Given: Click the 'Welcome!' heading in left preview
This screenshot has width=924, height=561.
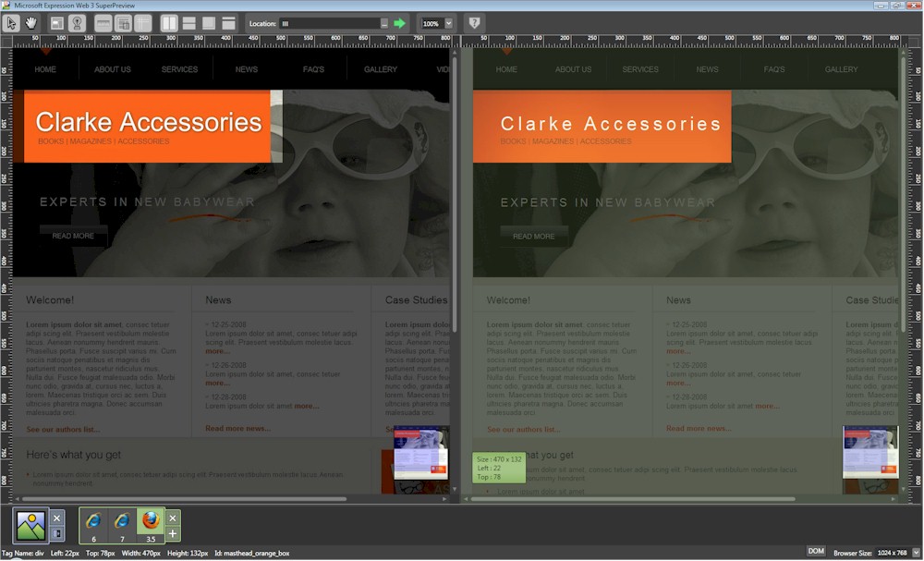Looking at the screenshot, I should 50,300.
